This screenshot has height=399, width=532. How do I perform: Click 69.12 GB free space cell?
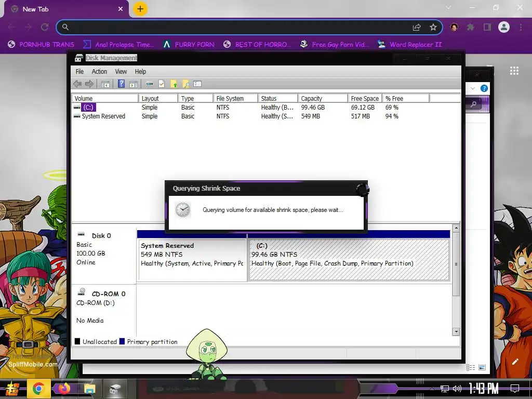coord(363,107)
